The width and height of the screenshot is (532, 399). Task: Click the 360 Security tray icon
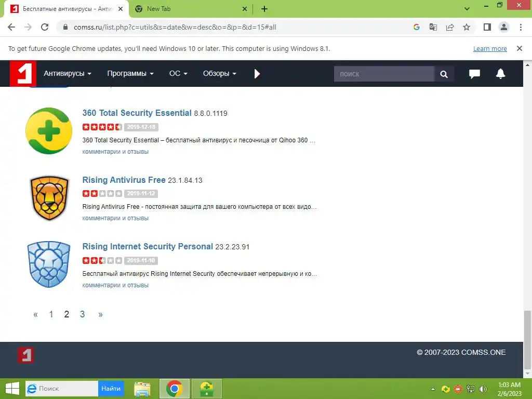click(445, 389)
